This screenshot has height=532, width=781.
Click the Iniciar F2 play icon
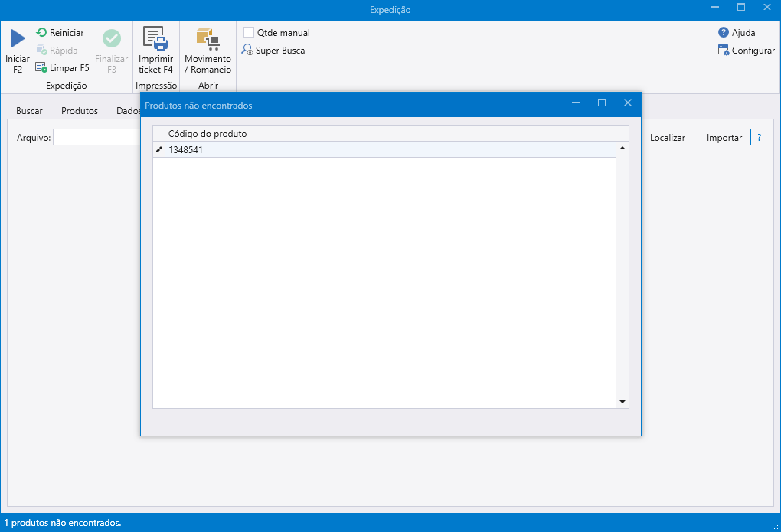coord(18,39)
